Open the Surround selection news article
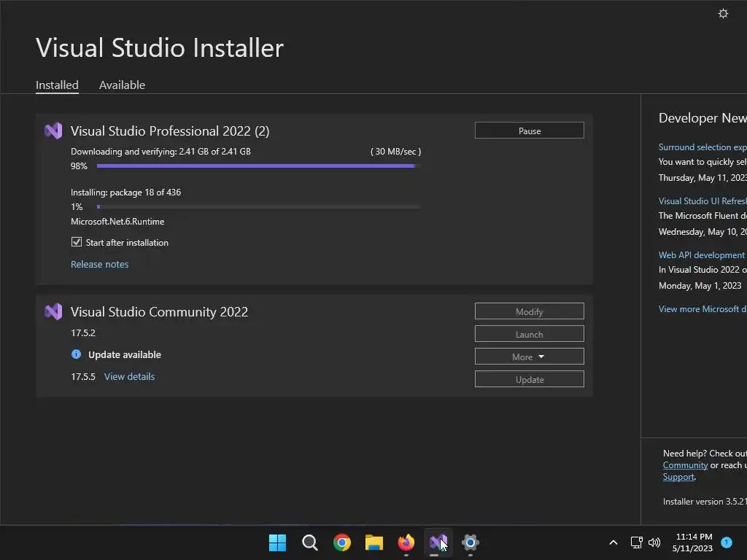The width and height of the screenshot is (747, 560). 703,147
